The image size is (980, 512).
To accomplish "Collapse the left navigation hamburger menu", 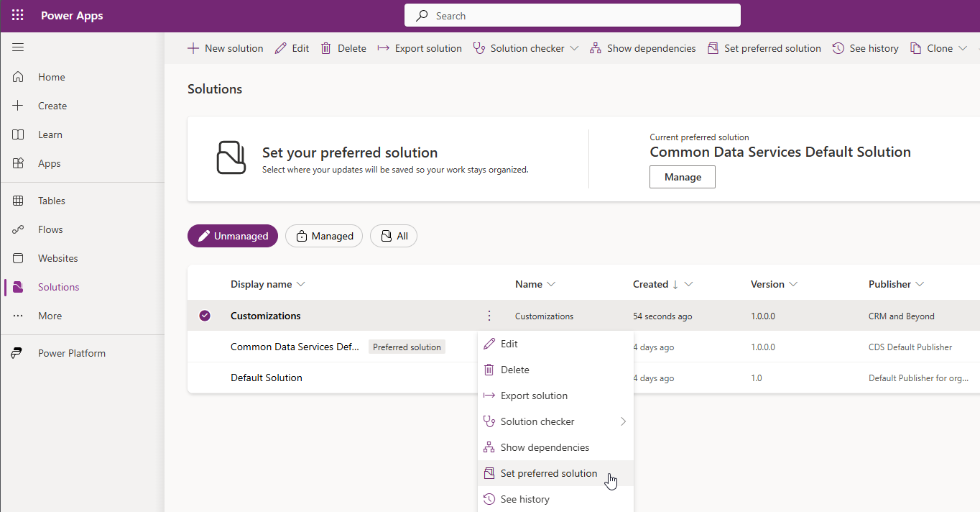I will tap(18, 47).
